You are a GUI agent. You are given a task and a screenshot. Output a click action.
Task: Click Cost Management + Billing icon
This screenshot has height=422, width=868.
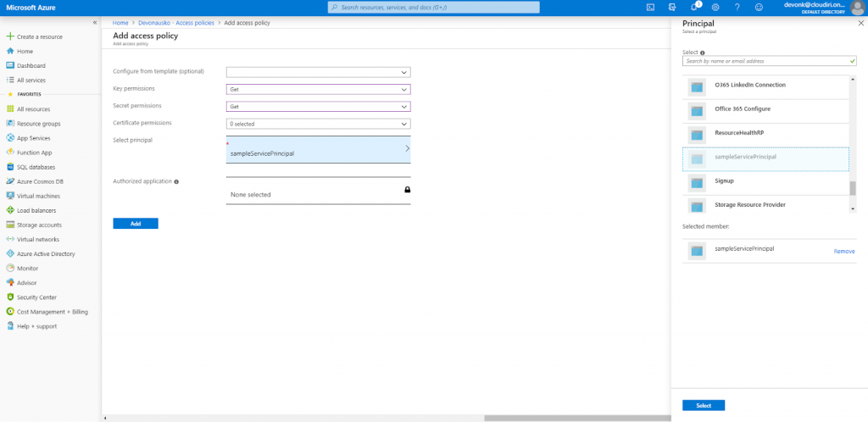10,311
